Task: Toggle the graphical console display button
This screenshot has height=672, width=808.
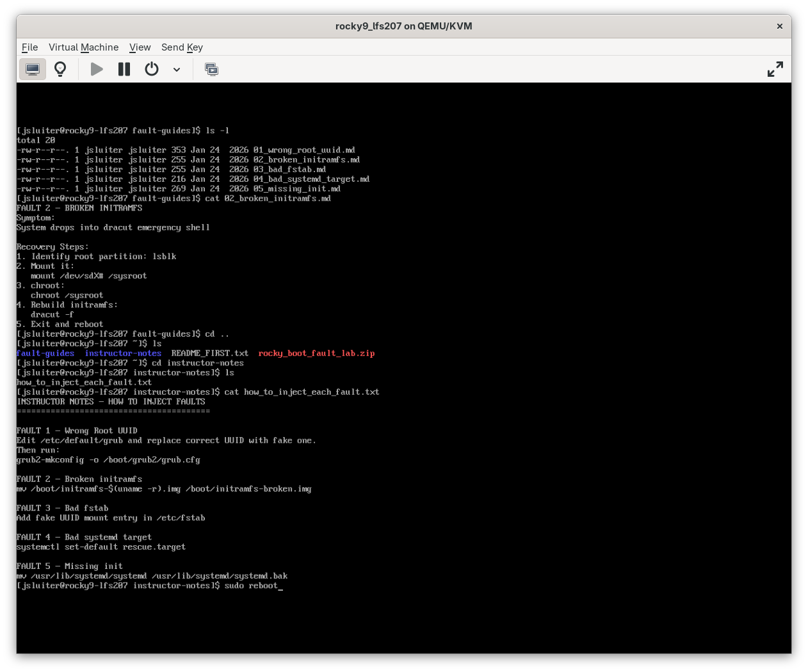Action: coord(33,68)
